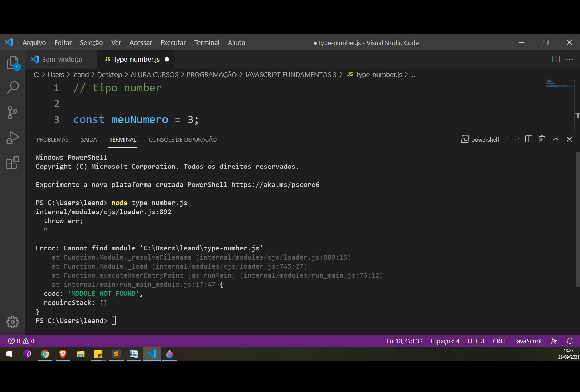Open the Explorer view in activity bar
The width and height of the screenshot is (580, 392).
point(13,63)
